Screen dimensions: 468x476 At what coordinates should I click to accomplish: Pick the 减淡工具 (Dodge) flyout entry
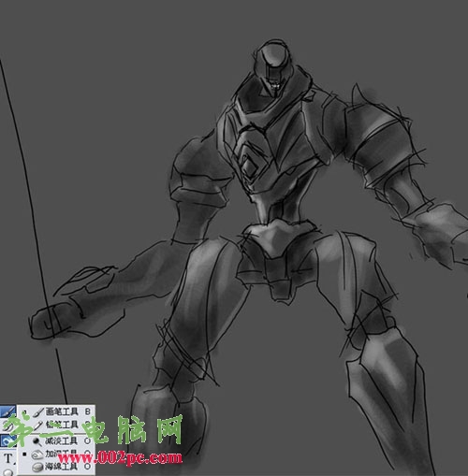[x=56, y=441]
